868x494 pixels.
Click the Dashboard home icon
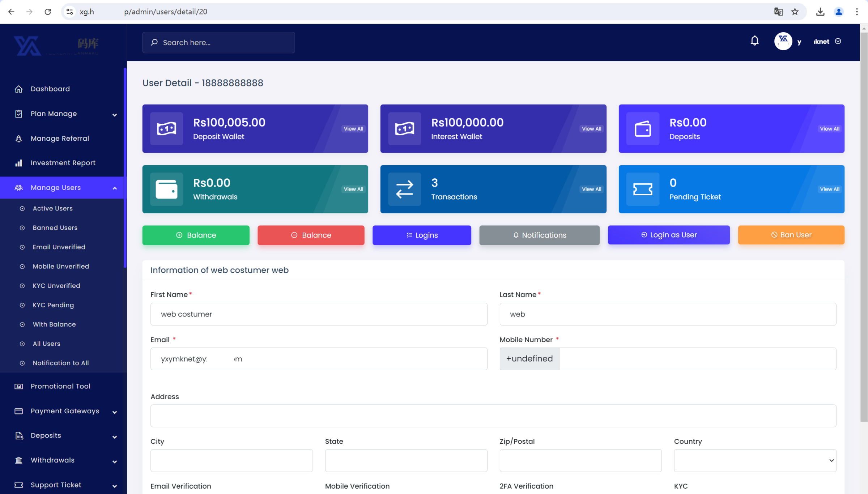tap(19, 89)
